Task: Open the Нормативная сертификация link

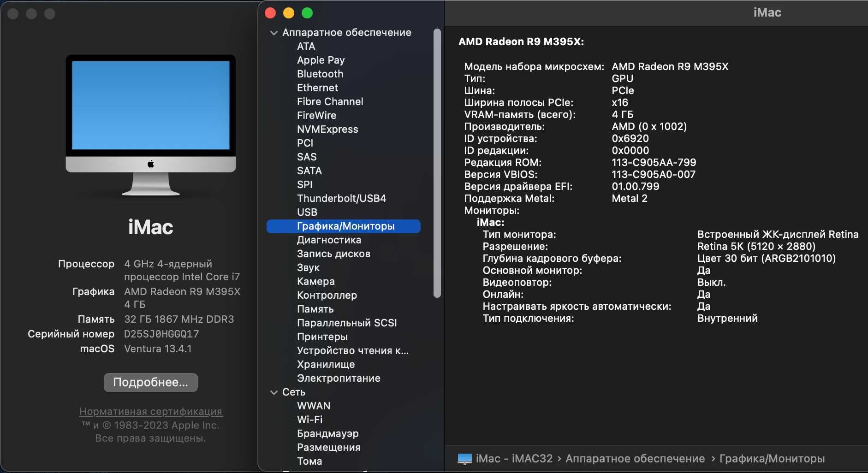Action: click(151, 411)
